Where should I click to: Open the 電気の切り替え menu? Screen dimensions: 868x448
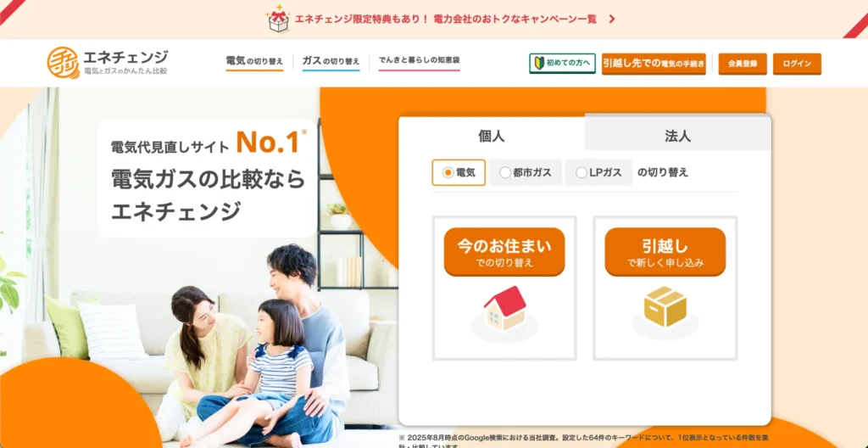(x=254, y=62)
